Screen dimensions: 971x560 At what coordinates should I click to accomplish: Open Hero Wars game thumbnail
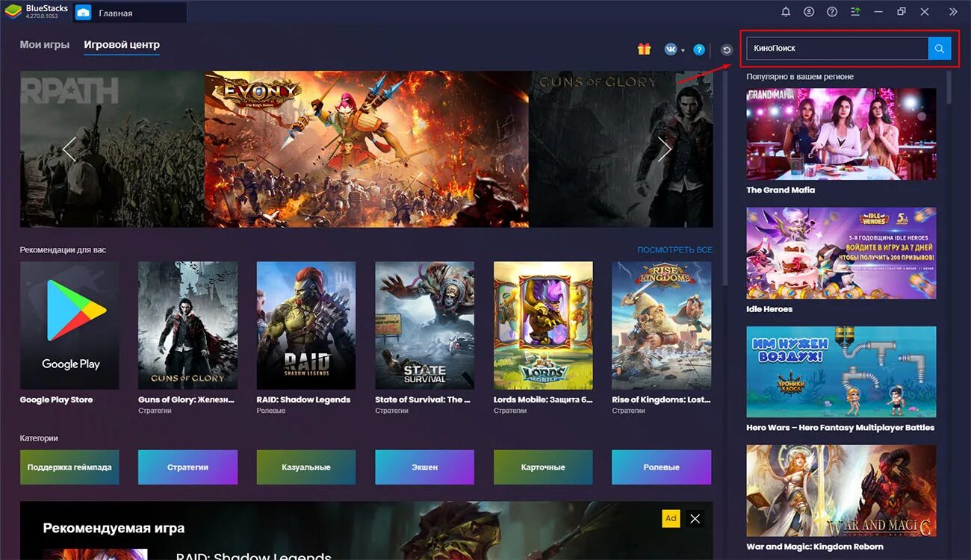click(841, 372)
